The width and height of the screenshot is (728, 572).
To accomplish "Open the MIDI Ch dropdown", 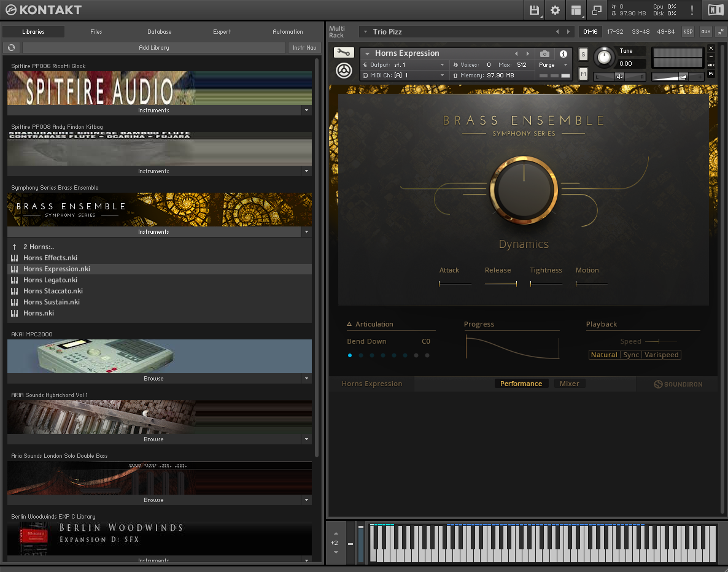I will click(442, 75).
